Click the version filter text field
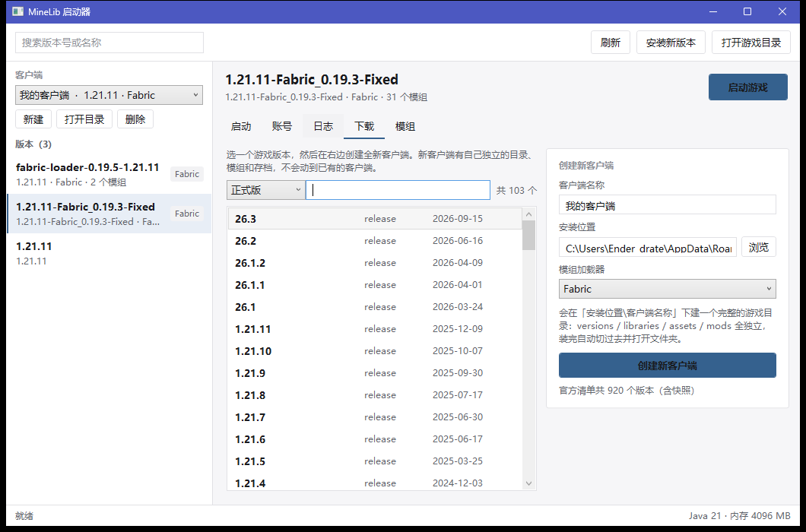The image size is (806, 532). [398, 190]
